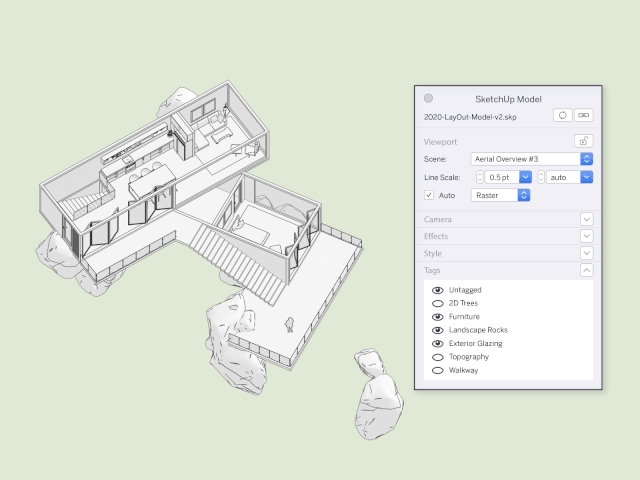This screenshot has height=480, width=640.
Task: Click the viewport lock icon
Action: point(586,142)
